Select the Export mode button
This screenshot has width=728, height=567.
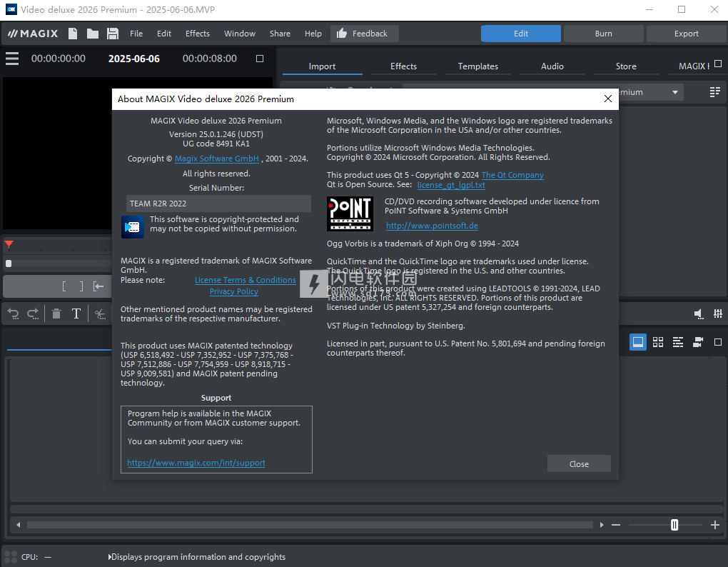tap(686, 34)
